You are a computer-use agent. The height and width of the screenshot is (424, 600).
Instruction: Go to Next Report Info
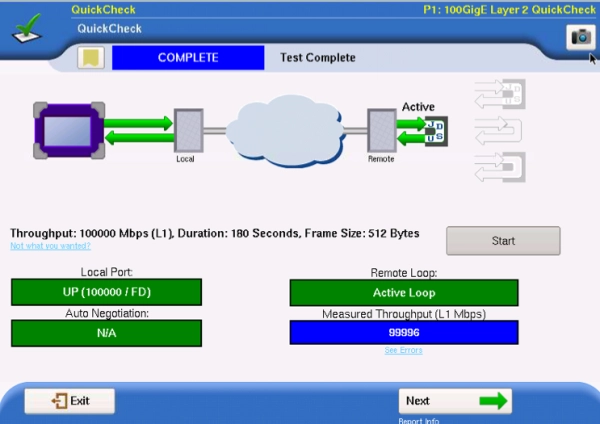(455, 401)
